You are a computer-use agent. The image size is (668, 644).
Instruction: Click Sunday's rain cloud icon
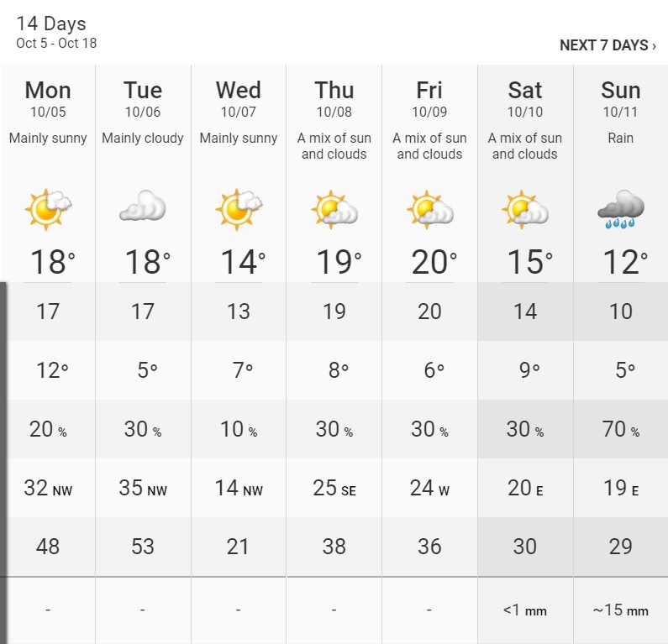point(621,209)
